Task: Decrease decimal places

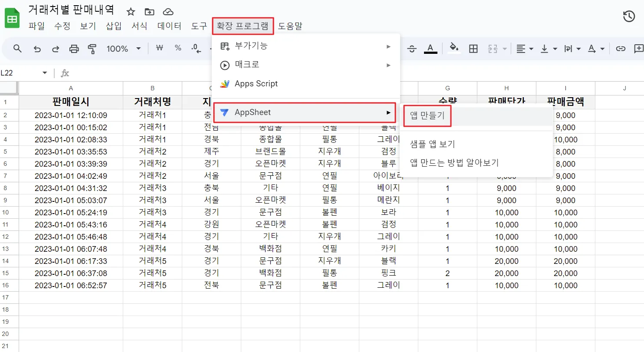Action: (197, 49)
